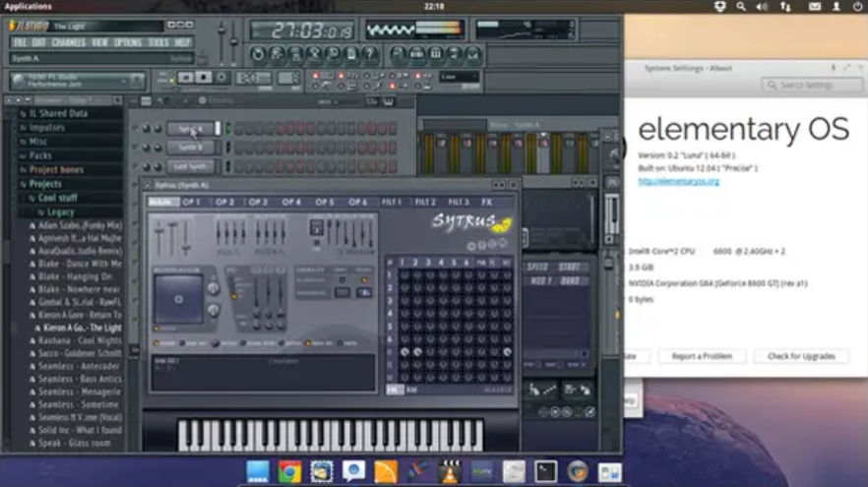Click the record button in transport
The width and height of the screenshot is (868, 487).
(x=221, y=78)
